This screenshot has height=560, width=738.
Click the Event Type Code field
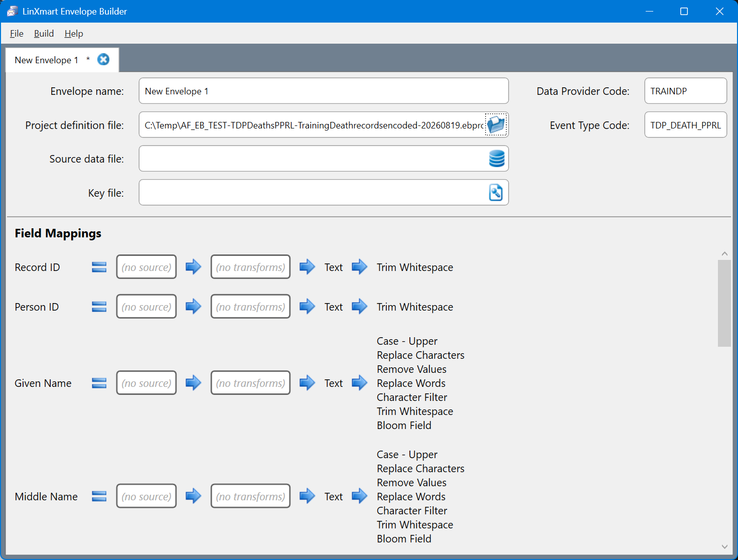[685, 125]
